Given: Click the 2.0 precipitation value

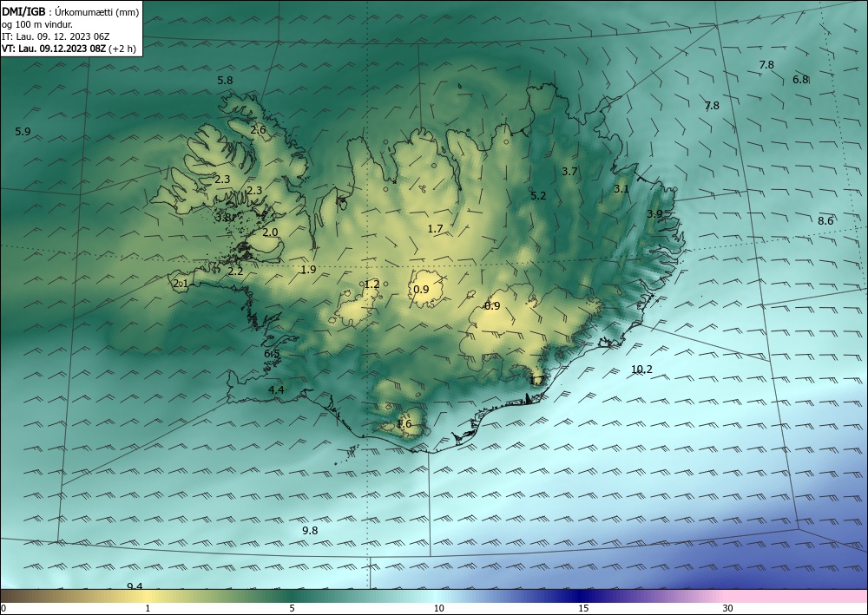Looking at the screenshot, I should (270, 232).
